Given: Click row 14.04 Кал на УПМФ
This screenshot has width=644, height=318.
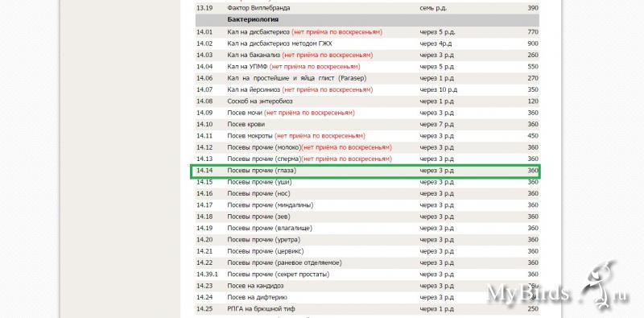Looking at the screenshot, I should click(367, 67).
